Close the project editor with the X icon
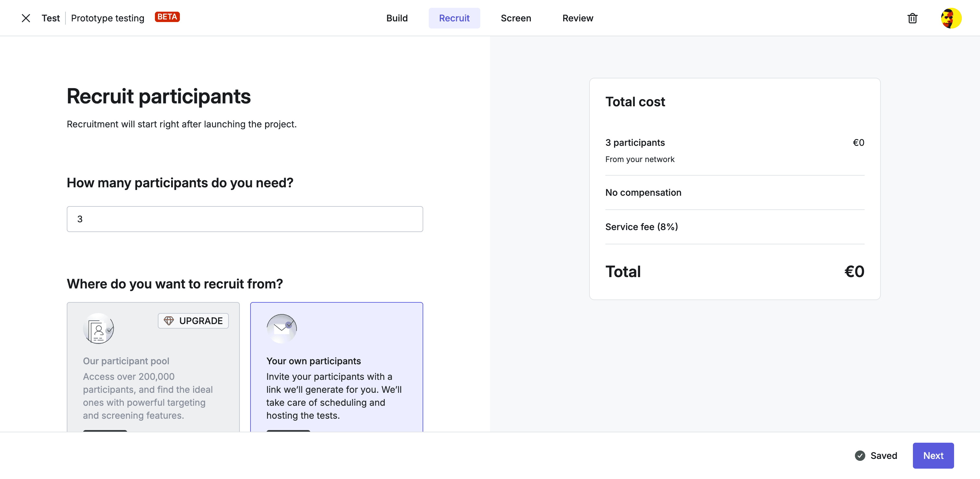This screenshot has width=980, height=479. pyautogui.click(x=26, y=18)
